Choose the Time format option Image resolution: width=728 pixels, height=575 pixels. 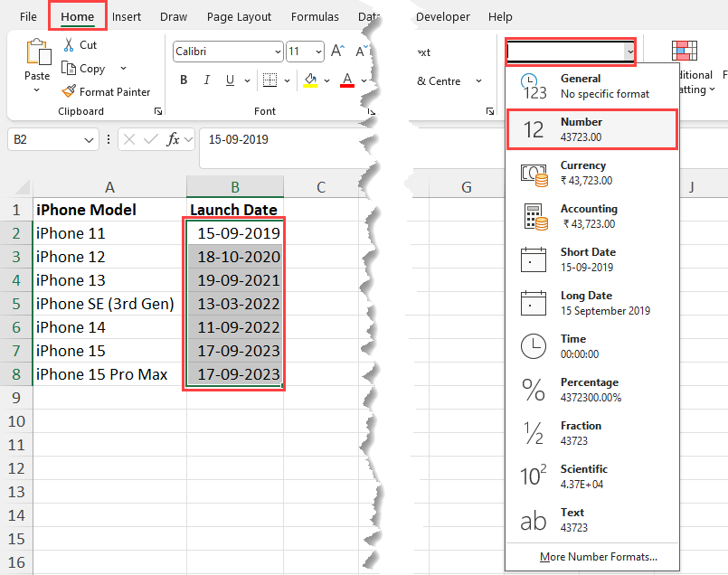tap(592, 346)
